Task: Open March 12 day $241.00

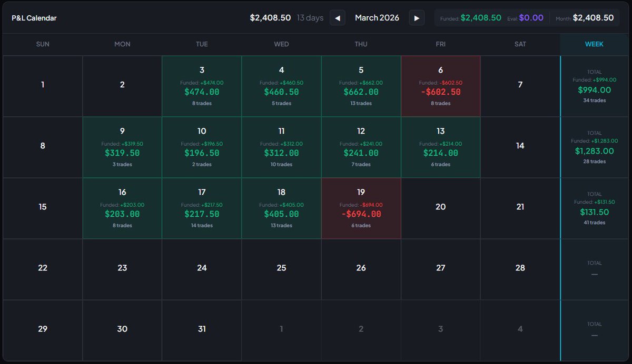Action: coord(361,147)
